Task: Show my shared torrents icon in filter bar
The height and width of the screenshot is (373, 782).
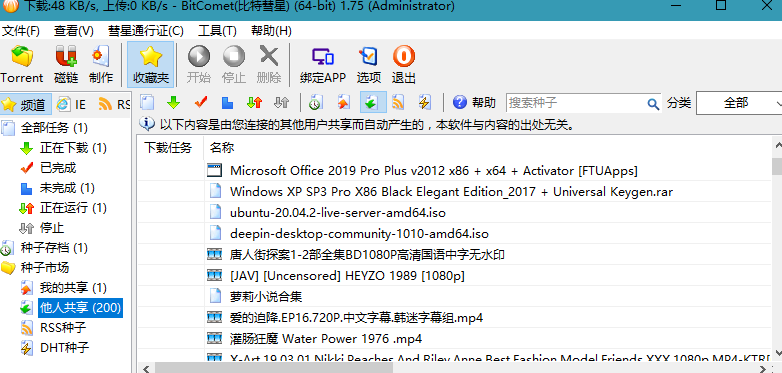Action: [343, 103]
